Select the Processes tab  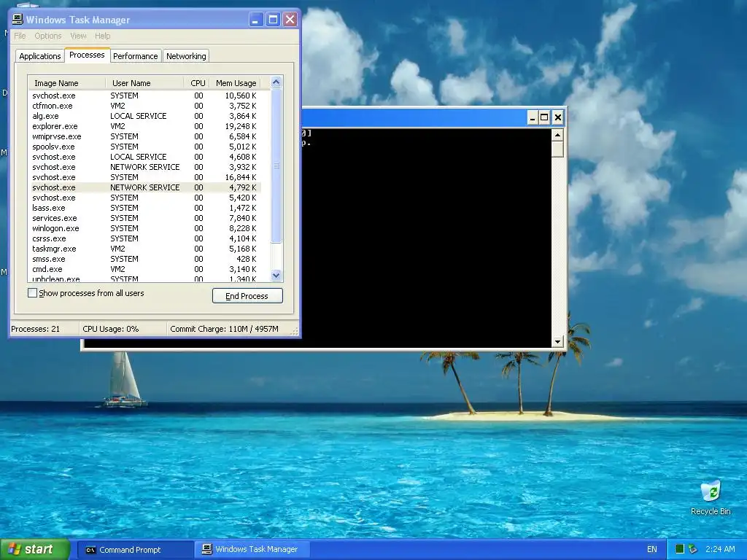pos(88,55)
